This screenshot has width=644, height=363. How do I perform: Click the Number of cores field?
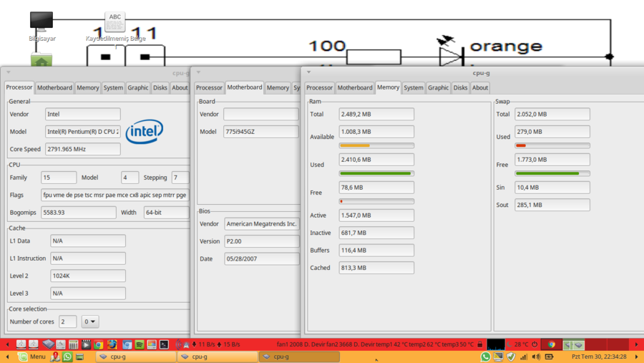tap(68, 321)
